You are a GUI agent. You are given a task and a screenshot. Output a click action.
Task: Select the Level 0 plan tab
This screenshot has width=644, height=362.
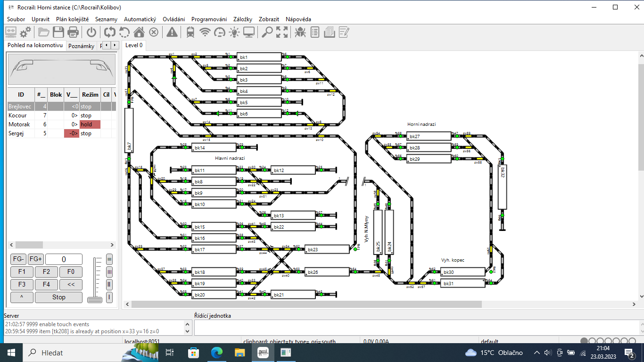pos(134,45)
